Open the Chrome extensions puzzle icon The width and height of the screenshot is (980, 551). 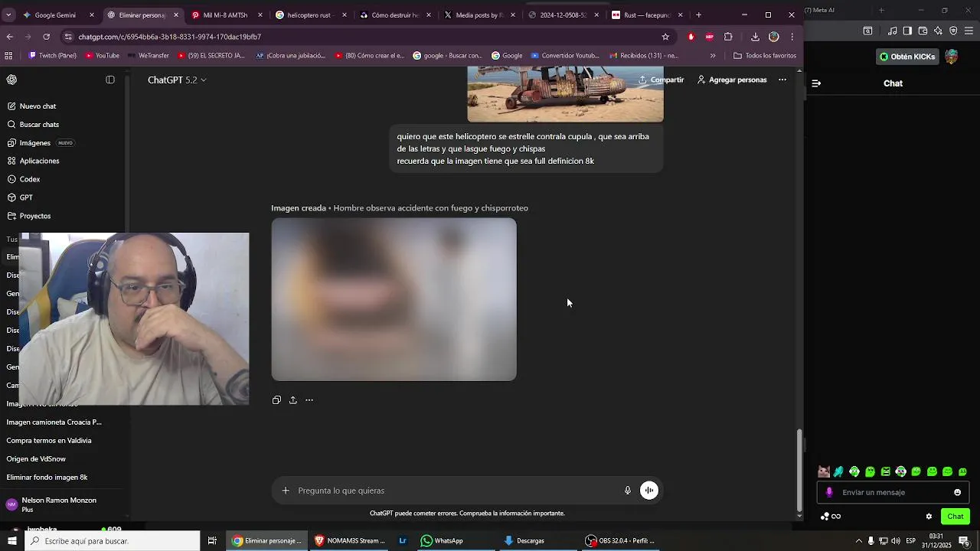tap(728, 37)
